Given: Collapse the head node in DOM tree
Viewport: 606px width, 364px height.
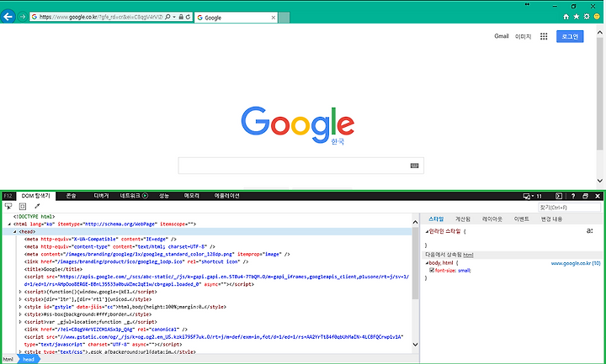Looking at the screenshot, I should pos(14,232).
